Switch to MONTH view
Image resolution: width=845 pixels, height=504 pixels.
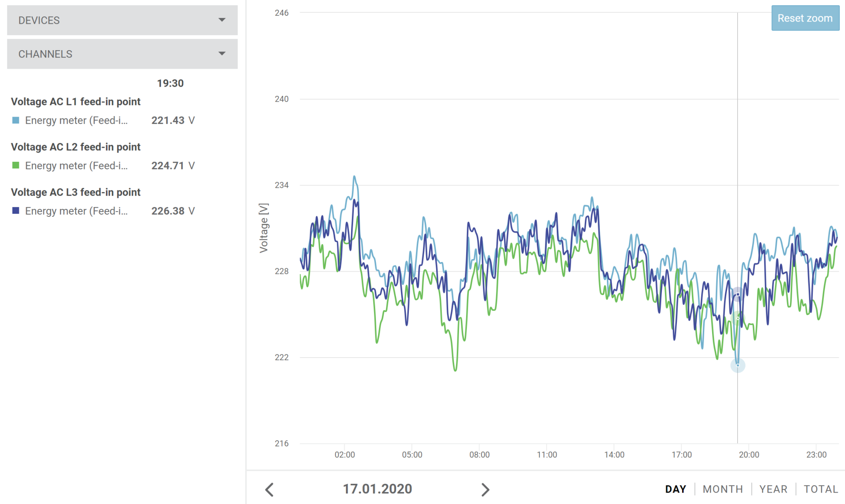[723, 489]
